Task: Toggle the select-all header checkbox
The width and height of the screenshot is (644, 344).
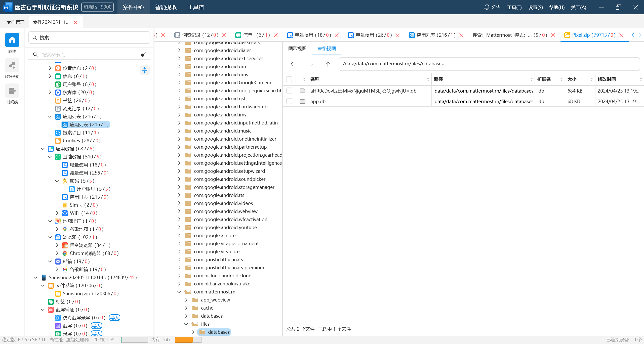Action: (x=289, y=79)
